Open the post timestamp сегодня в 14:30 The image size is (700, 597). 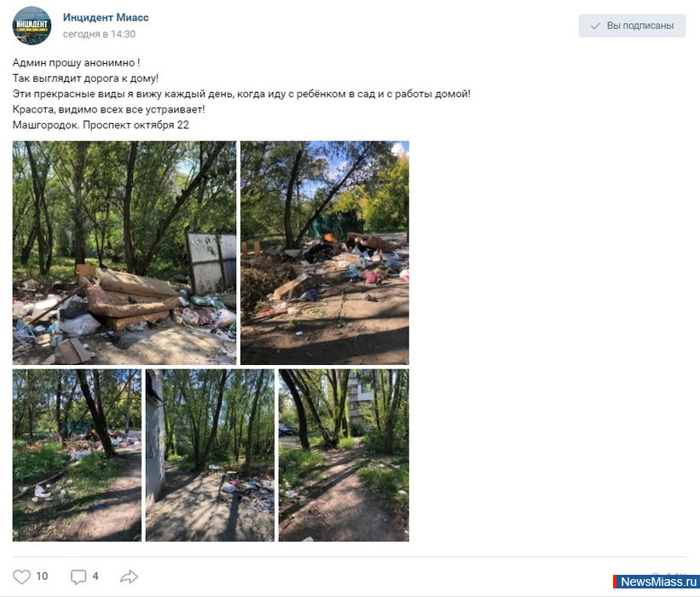click(x=99, y=34)
